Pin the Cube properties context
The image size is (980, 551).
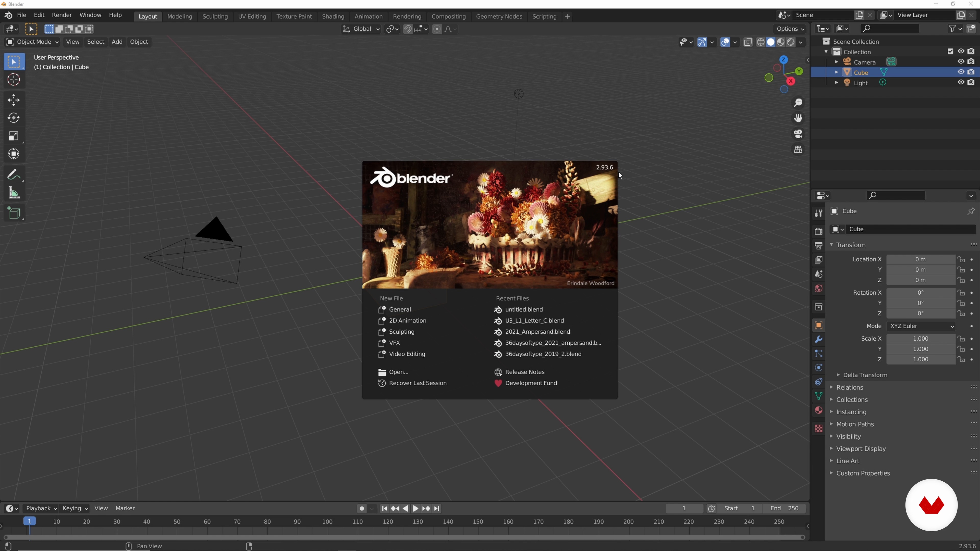point(971,211)
